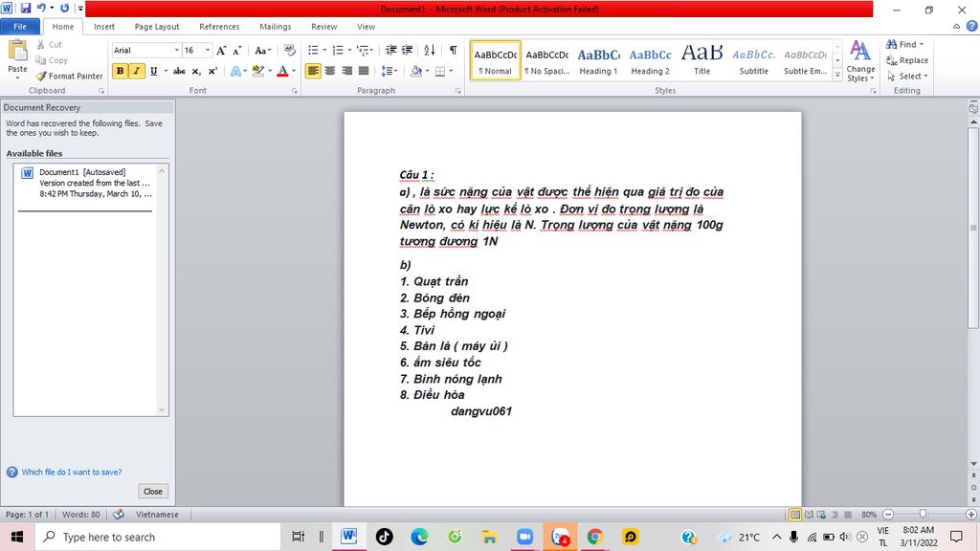Switch to the References tab

click(219, 26)
